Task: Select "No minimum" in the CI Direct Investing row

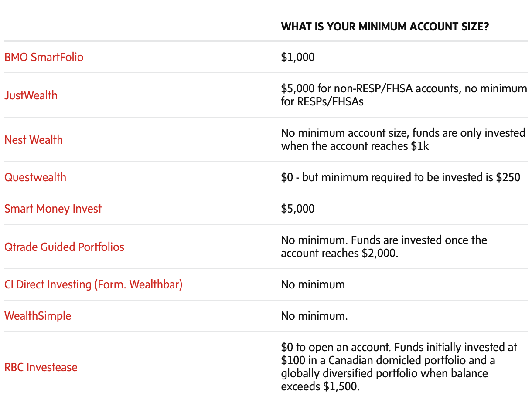Action: pos(313,284)
